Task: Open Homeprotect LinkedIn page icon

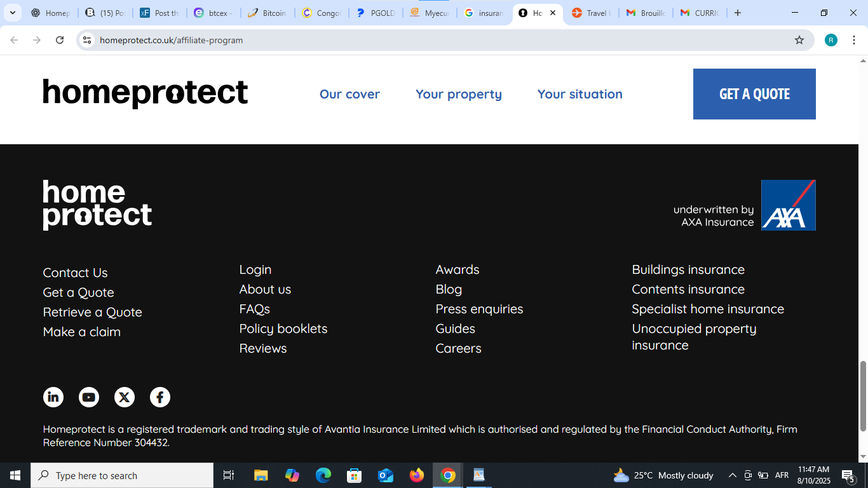Action: 53,397
